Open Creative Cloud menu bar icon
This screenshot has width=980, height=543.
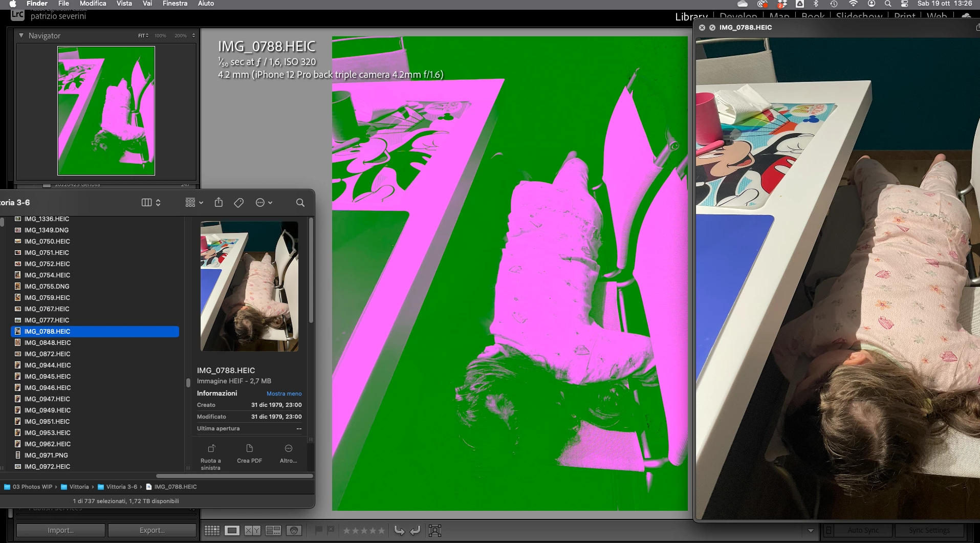point(762,4)
